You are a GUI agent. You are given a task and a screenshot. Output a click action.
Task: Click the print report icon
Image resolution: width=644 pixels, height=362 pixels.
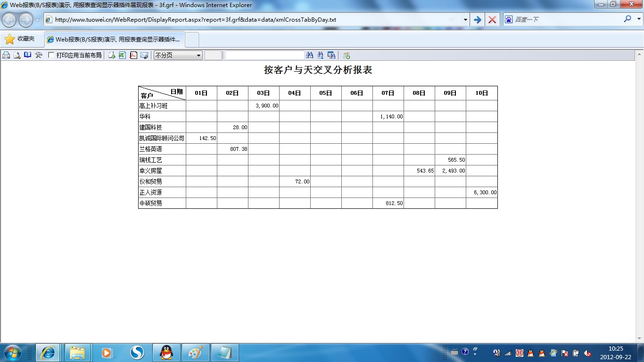6,55
